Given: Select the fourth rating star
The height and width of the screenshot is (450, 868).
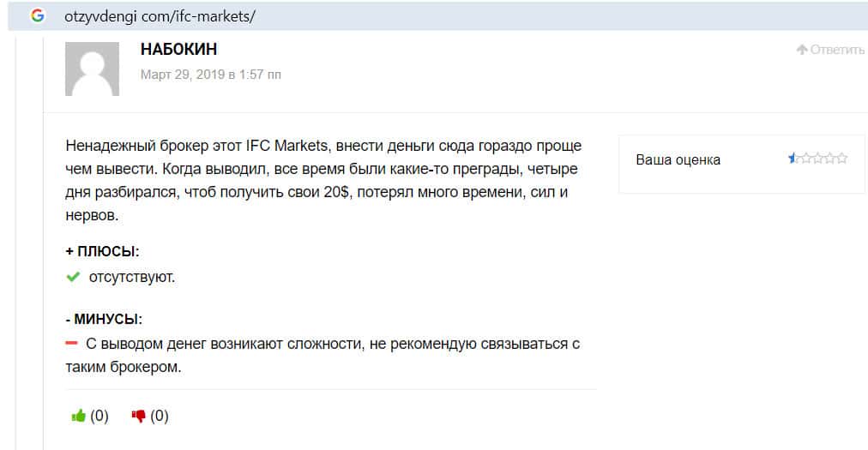Looking at the screenshot, I should [x=830, y=159].
